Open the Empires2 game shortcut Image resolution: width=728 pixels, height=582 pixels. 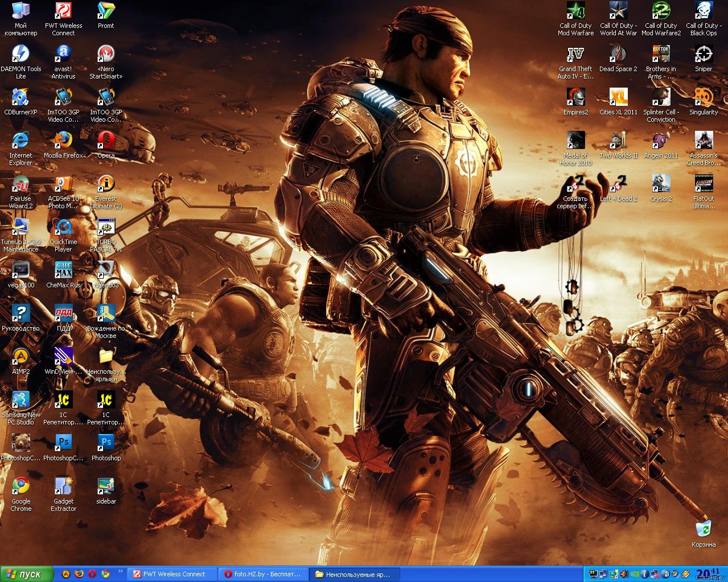(x=575, y=101)
